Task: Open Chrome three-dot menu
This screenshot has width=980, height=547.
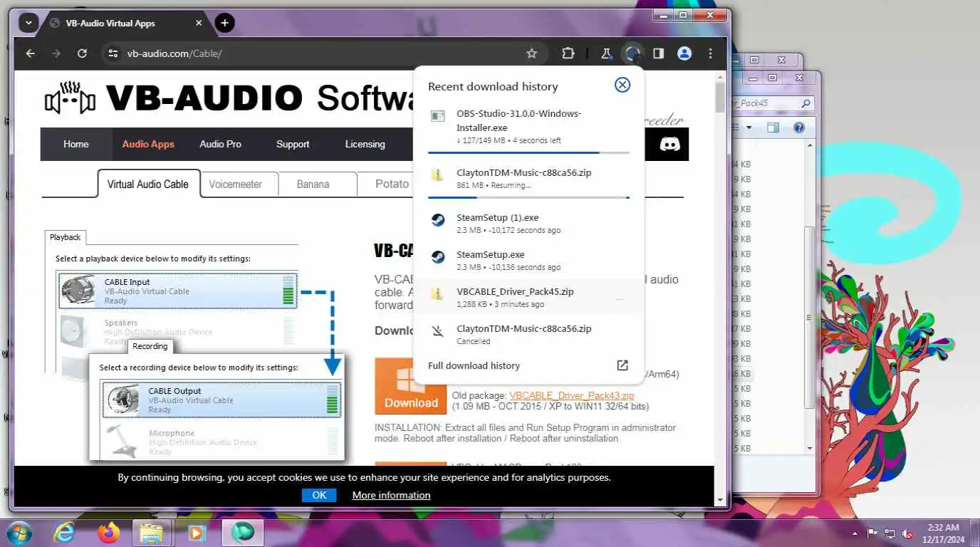Action: (x=710, y=53)
